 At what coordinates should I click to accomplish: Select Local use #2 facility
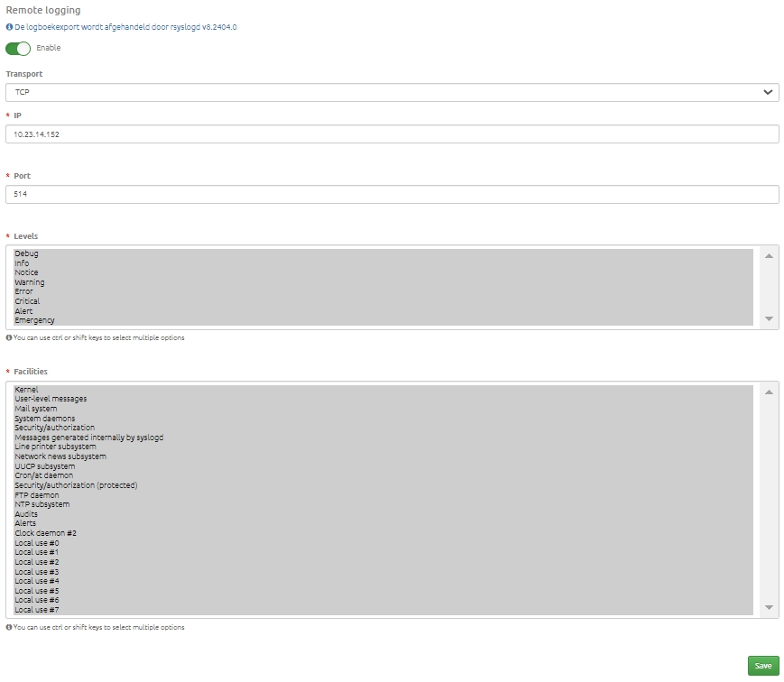point(383,562)
